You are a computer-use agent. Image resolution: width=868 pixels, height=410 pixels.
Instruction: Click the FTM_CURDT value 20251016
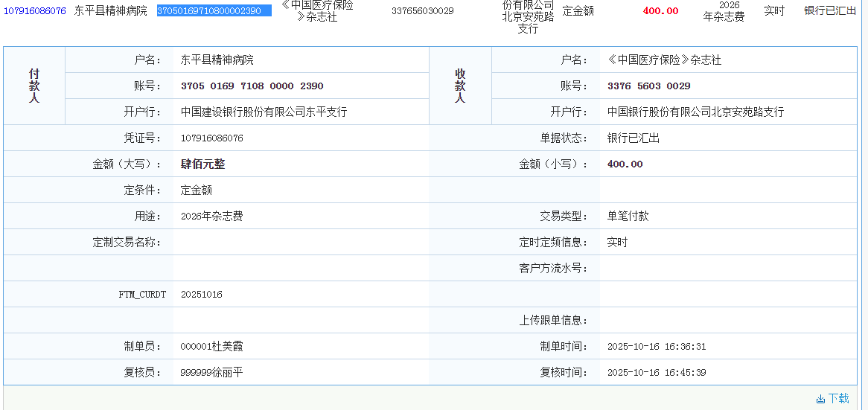point(201,294)
